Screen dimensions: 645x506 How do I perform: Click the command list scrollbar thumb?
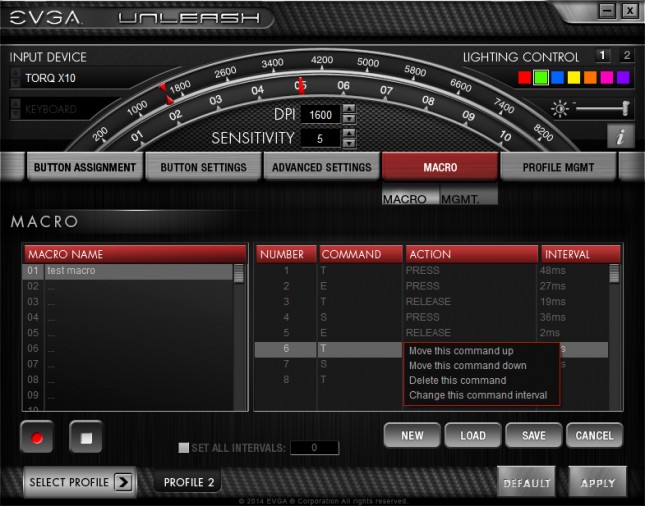(614, 274)
